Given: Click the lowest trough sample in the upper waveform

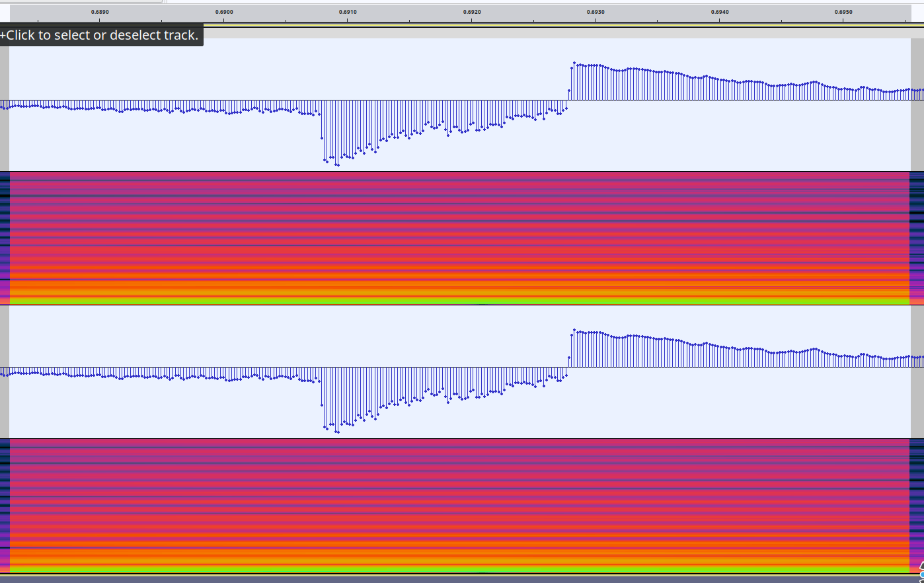Looking at the screenshot, I should tap(338, 165).
